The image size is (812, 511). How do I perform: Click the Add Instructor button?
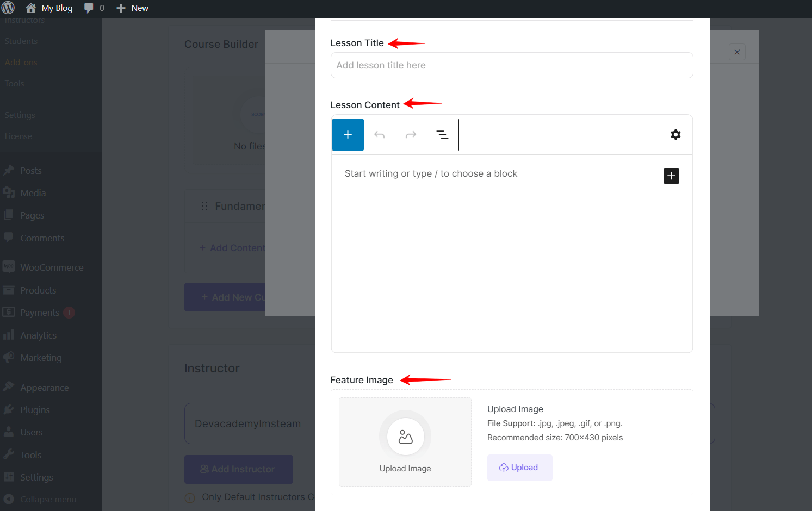(x=238, y=469)
